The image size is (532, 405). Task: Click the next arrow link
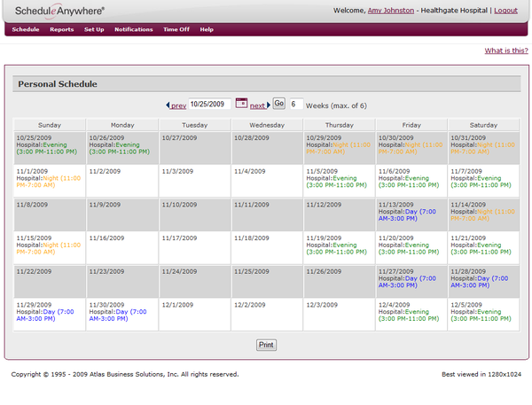(259, 105)
